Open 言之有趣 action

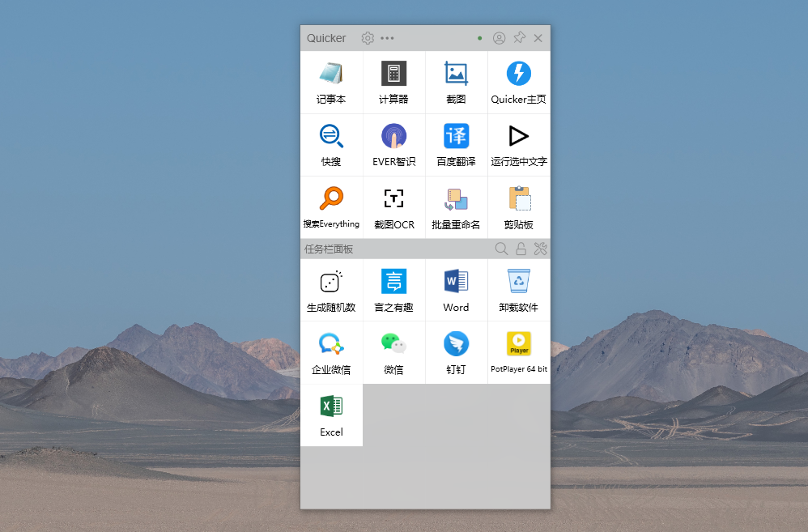pos(393,290)
